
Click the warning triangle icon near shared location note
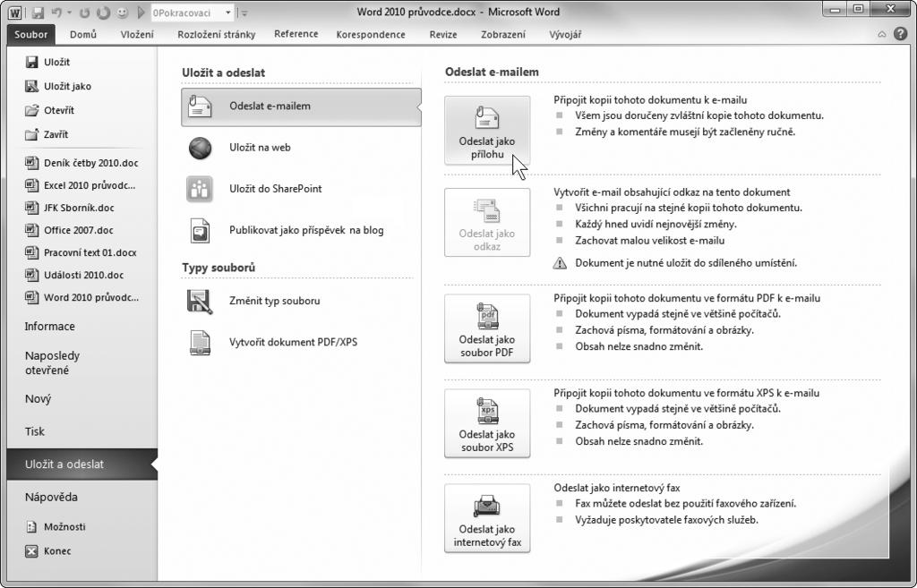click(x=560, y=263)
